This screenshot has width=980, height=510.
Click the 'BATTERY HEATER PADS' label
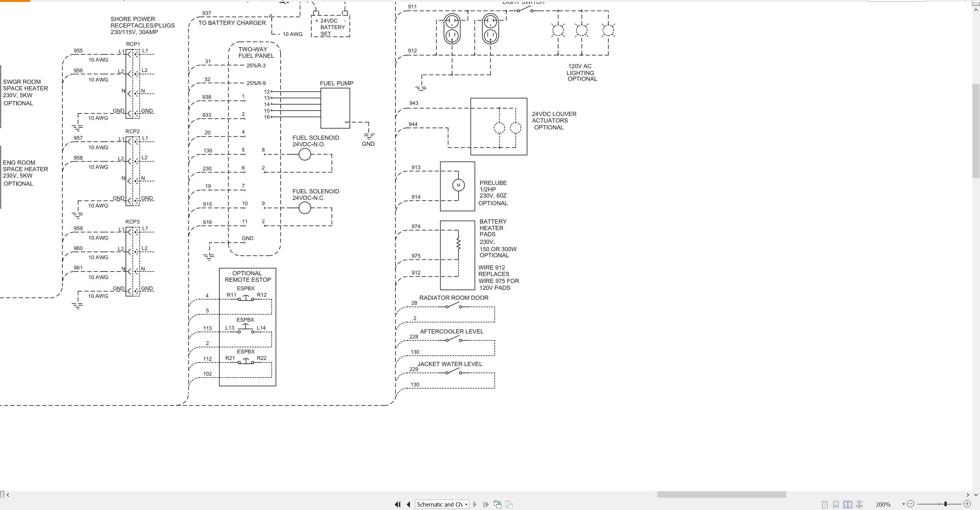(x=493, y=228)
